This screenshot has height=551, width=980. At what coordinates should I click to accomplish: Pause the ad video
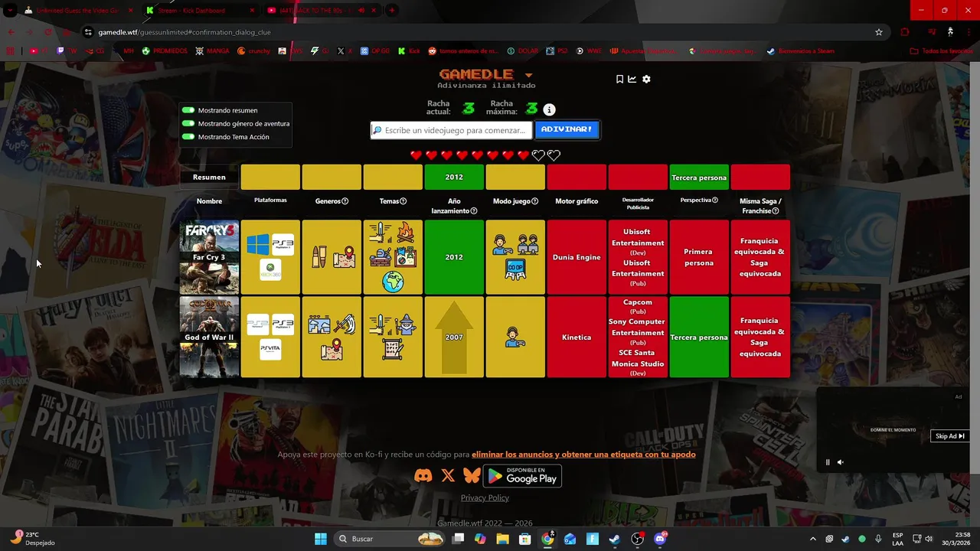point(828,462)
